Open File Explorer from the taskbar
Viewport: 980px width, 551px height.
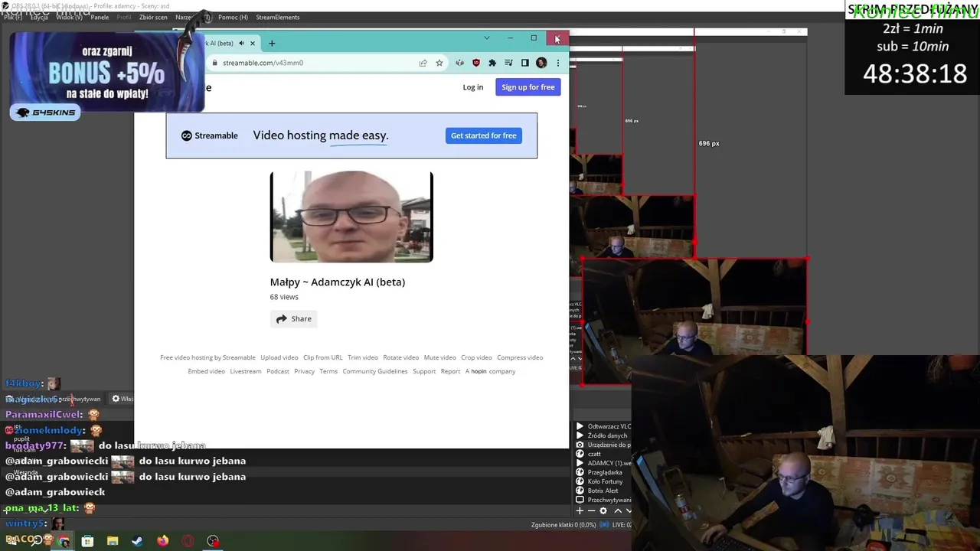[x=113, y=541]
